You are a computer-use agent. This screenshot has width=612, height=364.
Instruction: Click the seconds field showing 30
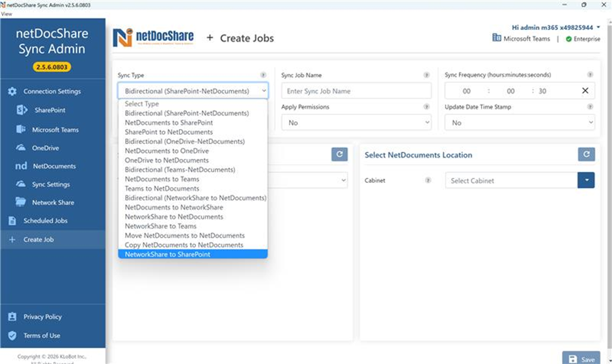pyautogui.click(x=542, y=91)
